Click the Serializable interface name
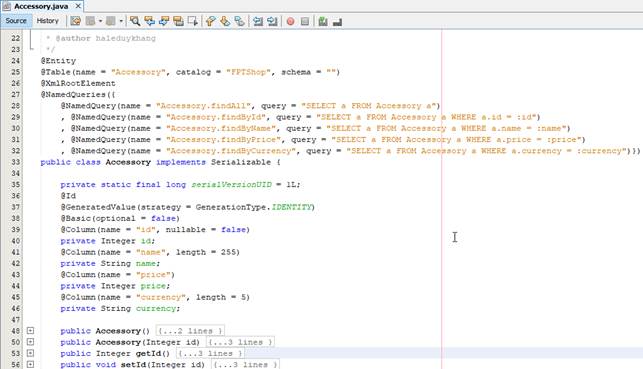The height and width of the screenshot is (369, 643). pyautogui.click(x=241, y=162)
